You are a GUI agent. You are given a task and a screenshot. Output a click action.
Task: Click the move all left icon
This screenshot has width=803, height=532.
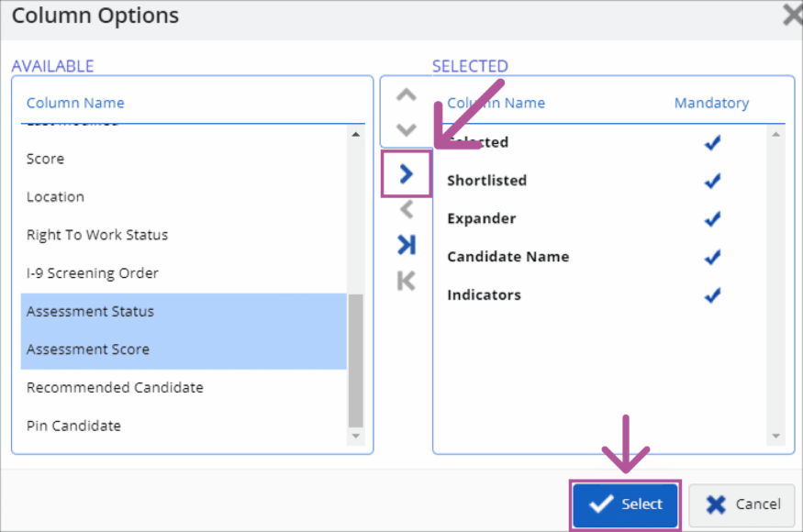tap(407, 281)
